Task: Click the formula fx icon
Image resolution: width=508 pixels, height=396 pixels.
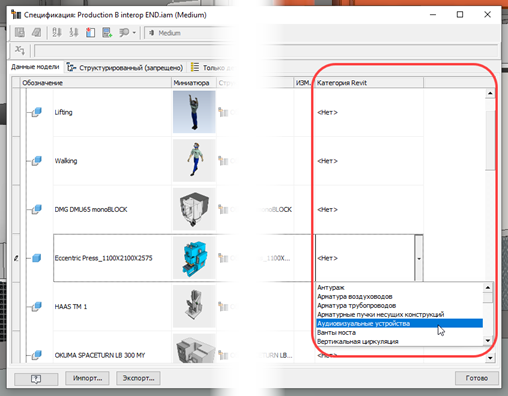Action: tap(20, 50)
